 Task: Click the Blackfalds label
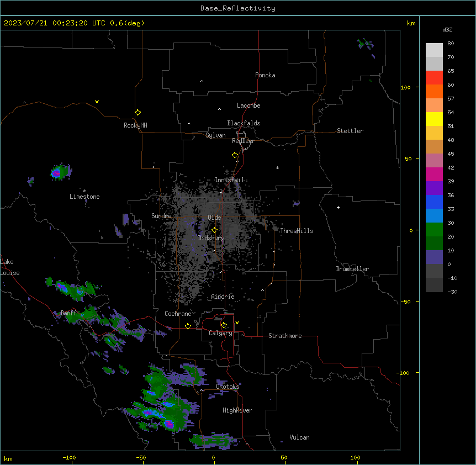[244, 123]
